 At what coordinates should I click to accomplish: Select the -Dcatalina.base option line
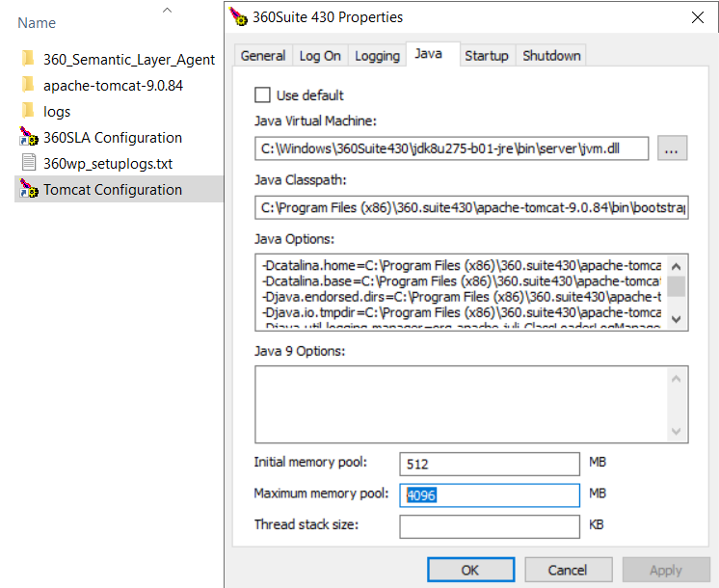pos(462,281)
